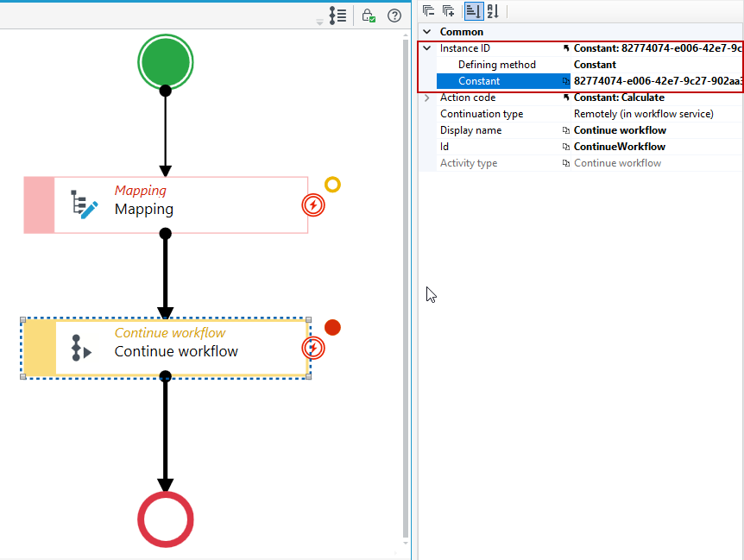The image size is (744, 560).
Task: Select the red end node
Action: pyautogui.click(x=165, y=519)
